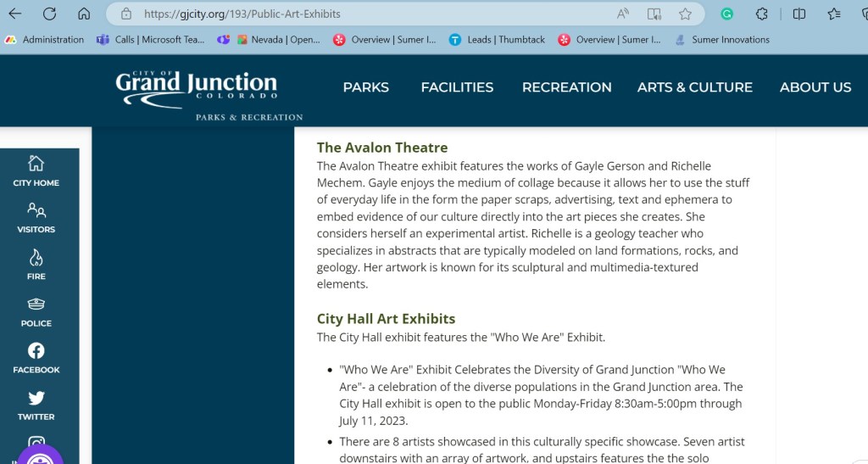Image resolution: width=868 pixels, height=464 pixels.
Task: Toggle the split screen view icon
Action: click(x=798, y=14)
